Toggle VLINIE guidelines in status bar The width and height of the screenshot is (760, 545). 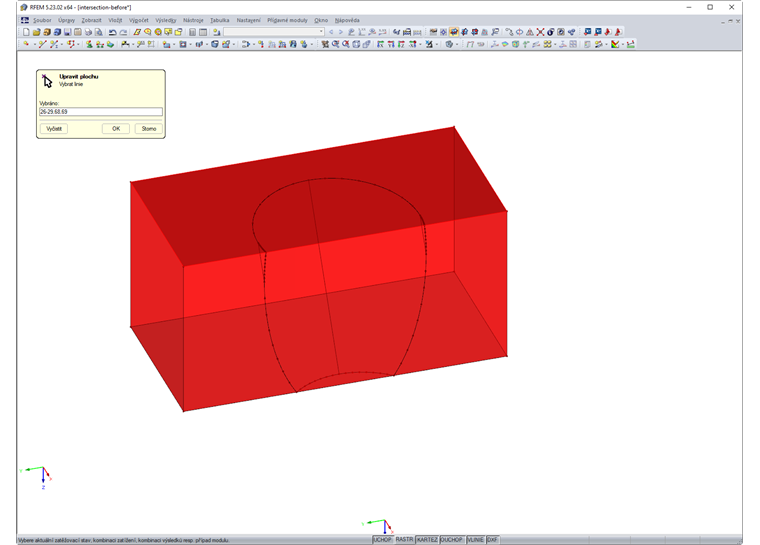(x=475, y=540)
